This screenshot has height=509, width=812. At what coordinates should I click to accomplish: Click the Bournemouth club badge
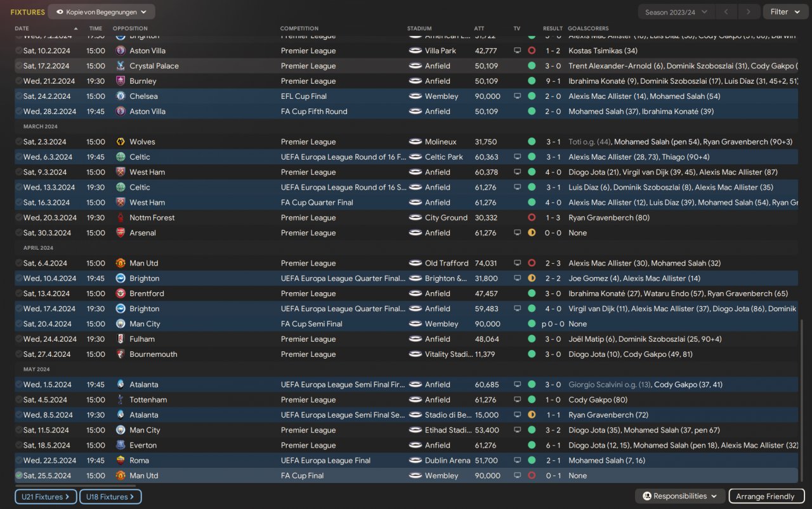(121, 354)
